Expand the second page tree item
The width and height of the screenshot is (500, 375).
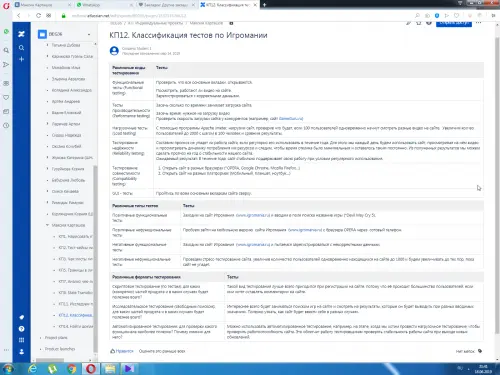pos(47,56)
